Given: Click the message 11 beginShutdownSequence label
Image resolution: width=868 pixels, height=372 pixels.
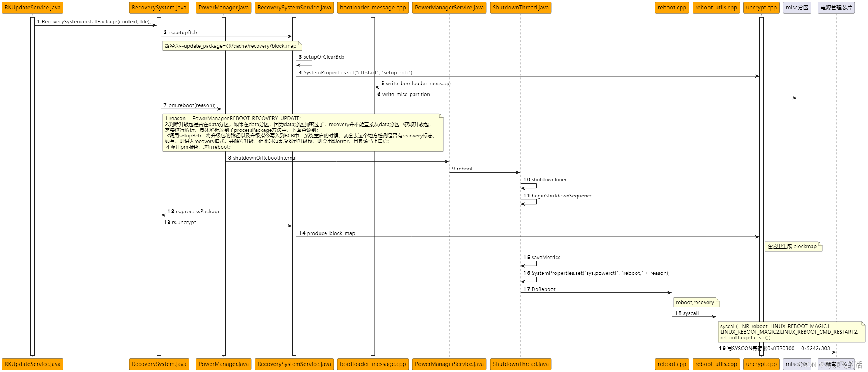Looking at the screenshot, I should (x=558, y=196).
